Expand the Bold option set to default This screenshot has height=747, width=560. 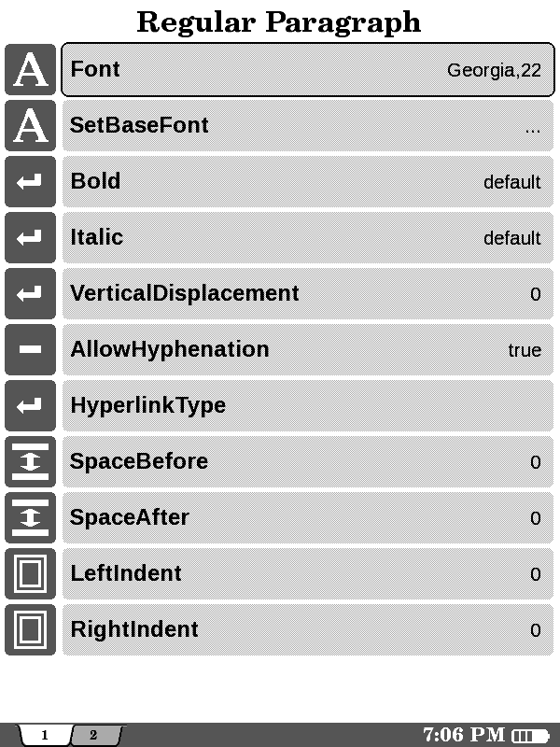coord(308,182)
